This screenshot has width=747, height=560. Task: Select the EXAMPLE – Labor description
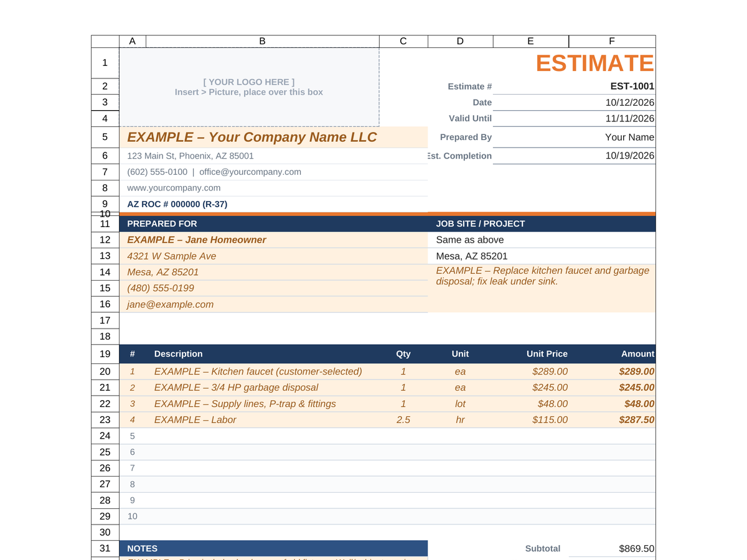click(x=263, y=420)
